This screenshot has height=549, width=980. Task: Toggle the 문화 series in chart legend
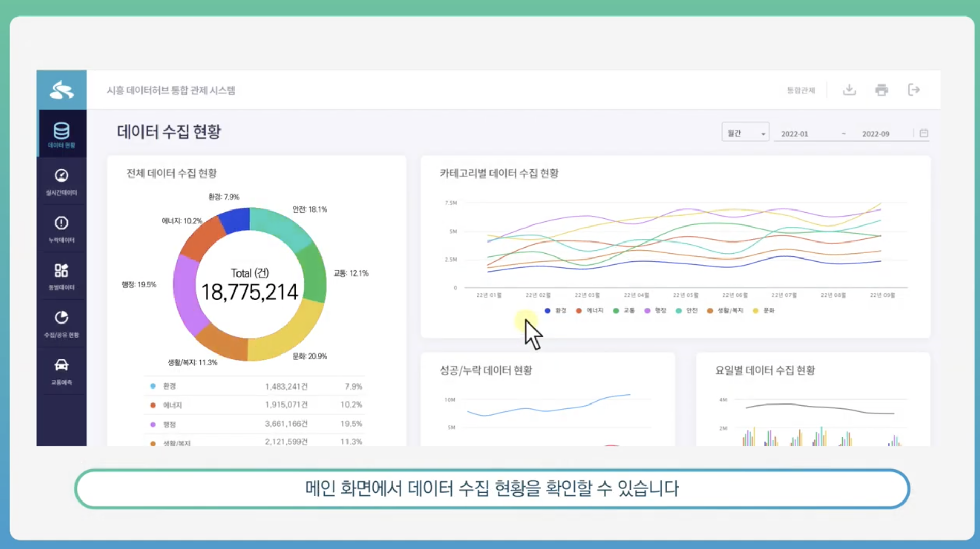pos(764,311)
